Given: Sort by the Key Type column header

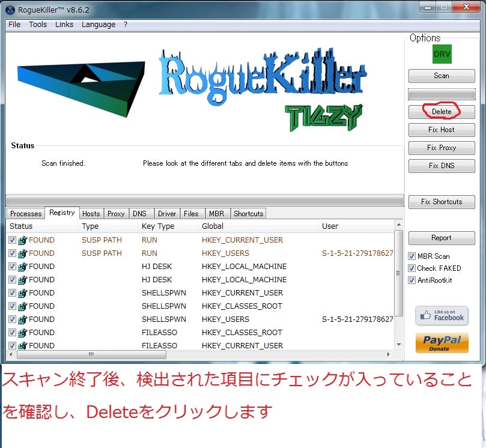Looking at the screenshot, I should pos(168,226).
